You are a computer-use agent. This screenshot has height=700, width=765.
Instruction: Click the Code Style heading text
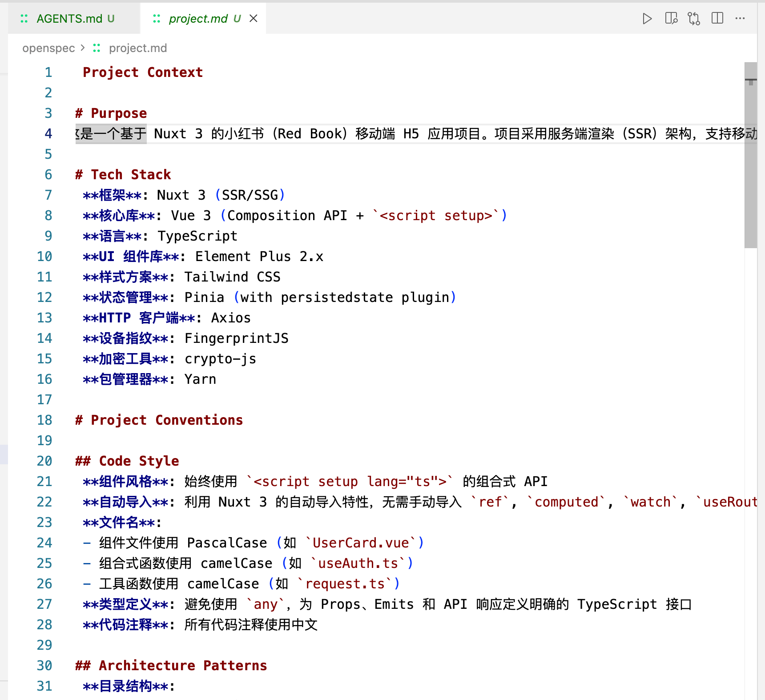139,461
